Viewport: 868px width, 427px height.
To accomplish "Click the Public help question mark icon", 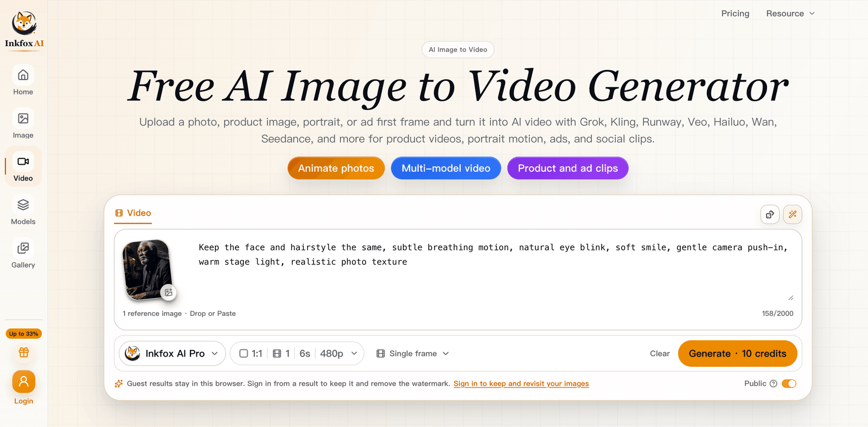I will (774, 384).
